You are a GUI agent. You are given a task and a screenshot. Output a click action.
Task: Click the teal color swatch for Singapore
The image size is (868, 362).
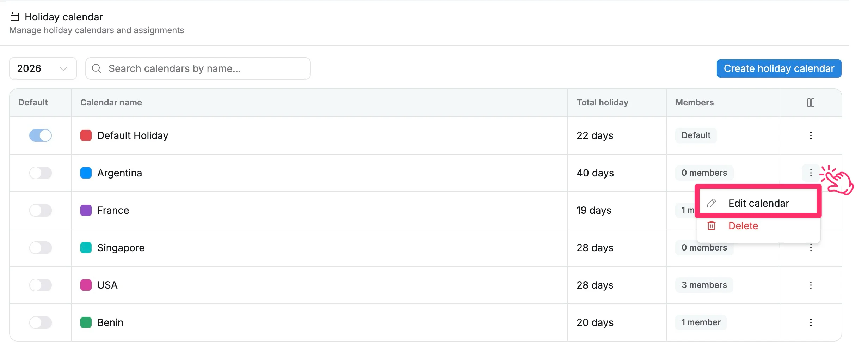tap(86, 248)
